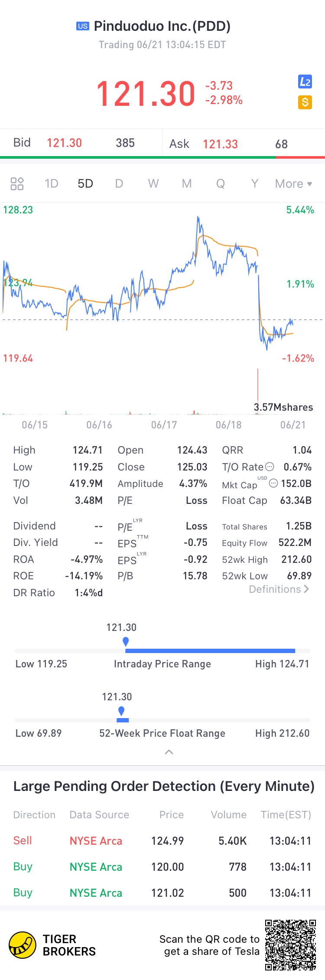Viewport: 325px width, 980px height.
Task: Tap the Ask price 121.33
Action: [x=220, y=144]
